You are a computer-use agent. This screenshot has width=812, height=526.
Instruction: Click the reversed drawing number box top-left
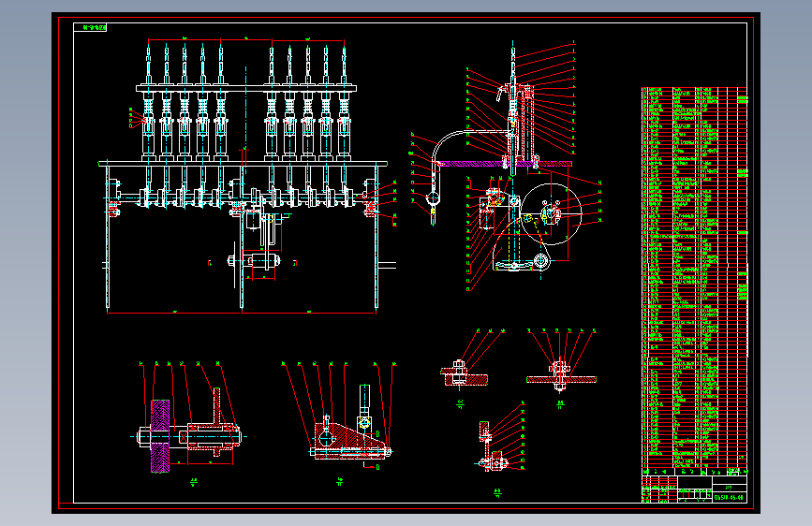click(x=90, y=27)
